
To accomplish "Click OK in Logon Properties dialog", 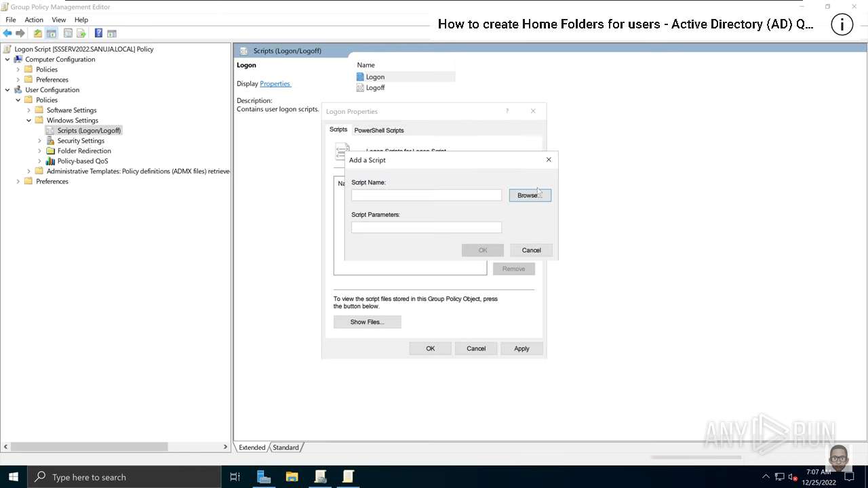I will tap(430, 348).
